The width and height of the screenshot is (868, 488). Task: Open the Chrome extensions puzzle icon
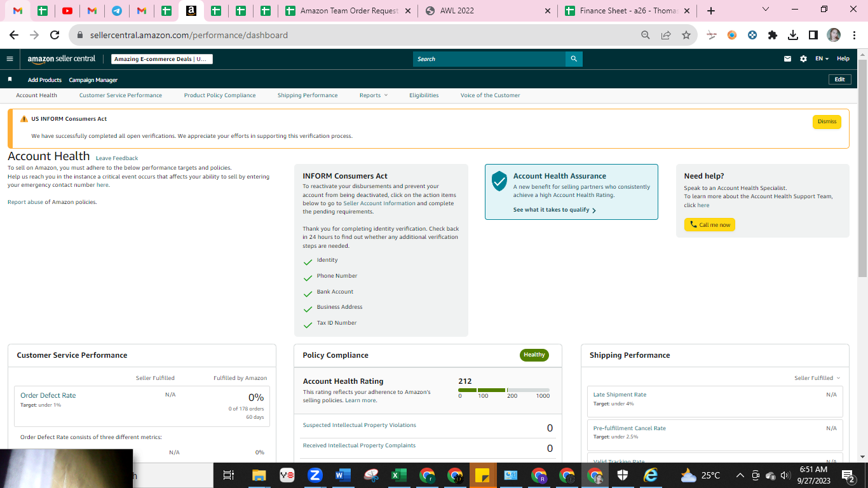click(x=773, y=36)
